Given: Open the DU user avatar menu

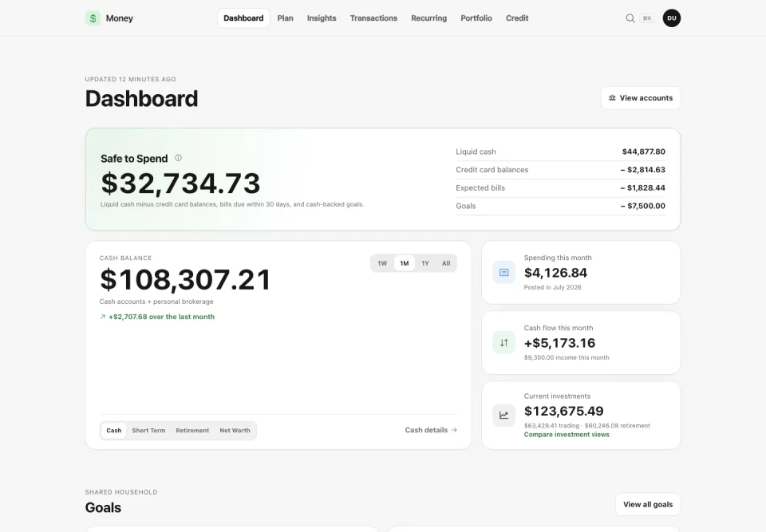Looking at the screenshot, I should (672, 18).
